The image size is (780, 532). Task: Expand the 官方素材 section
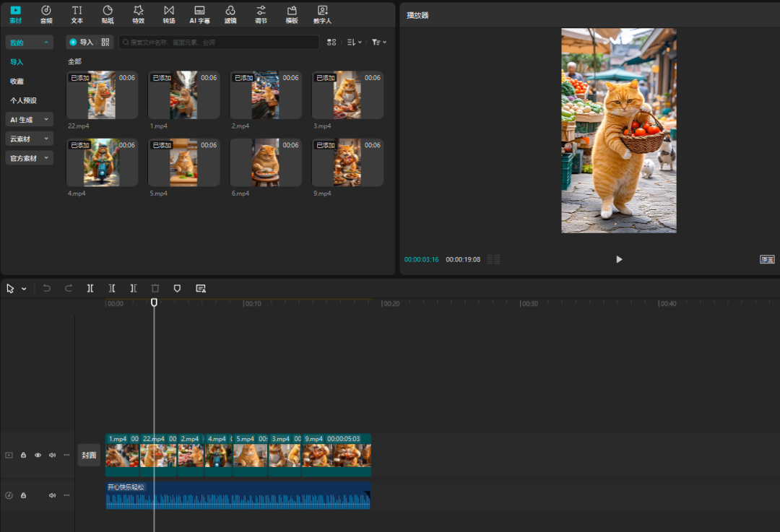[x=30, y=158]
